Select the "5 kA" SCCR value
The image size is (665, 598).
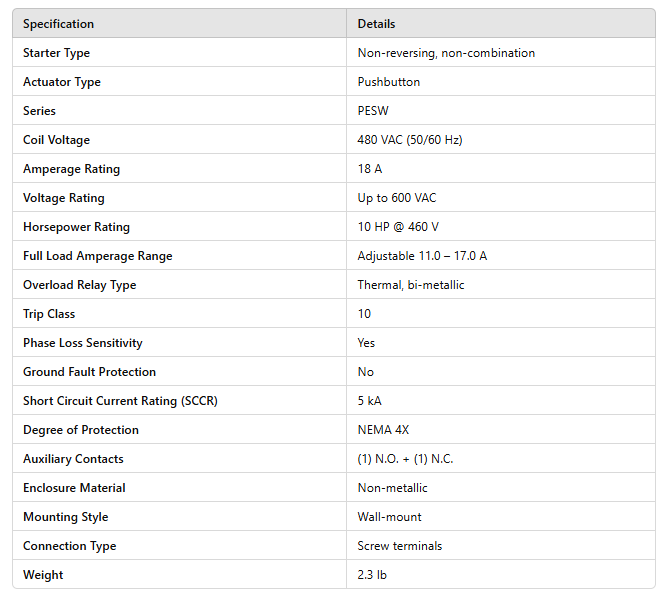(369, 401)
